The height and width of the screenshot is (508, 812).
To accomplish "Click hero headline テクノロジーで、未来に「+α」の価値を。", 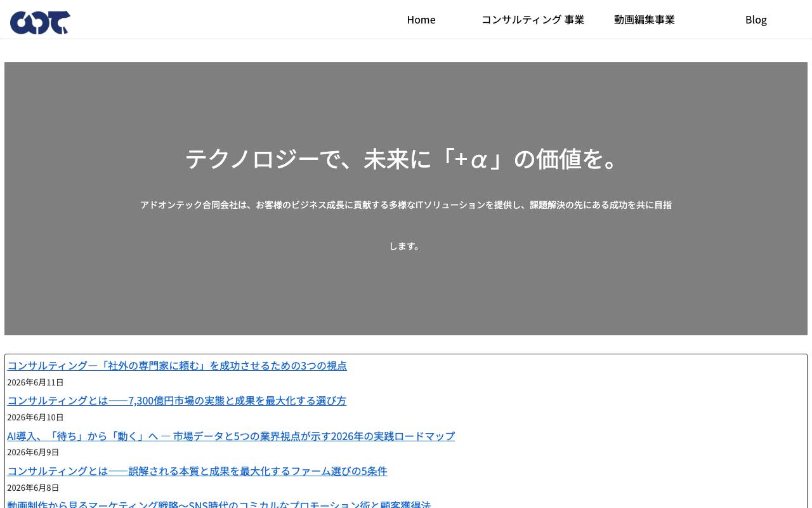I will (x=406, y=159).
